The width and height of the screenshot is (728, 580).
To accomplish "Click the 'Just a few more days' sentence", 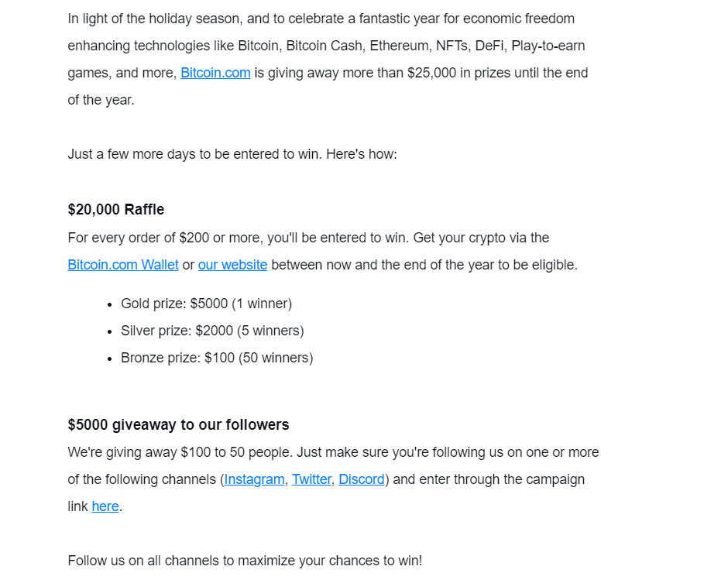I will coord(232,154).
